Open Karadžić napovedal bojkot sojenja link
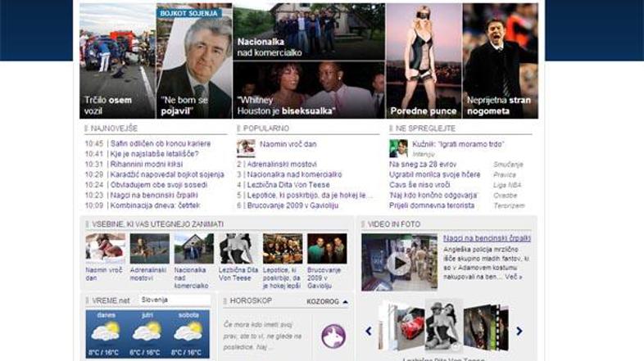This screenshot has height=361, width=644. (x=167, y=174)
